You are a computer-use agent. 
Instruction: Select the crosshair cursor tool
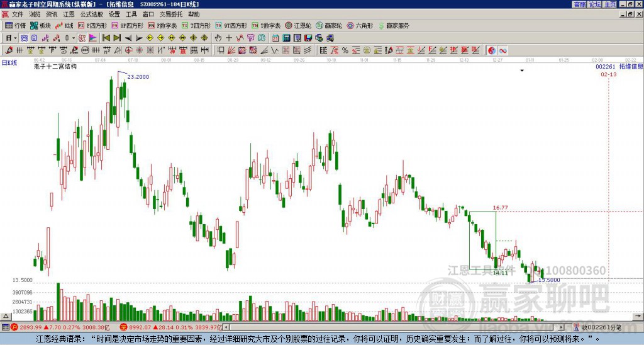click(x=229, y=38)
